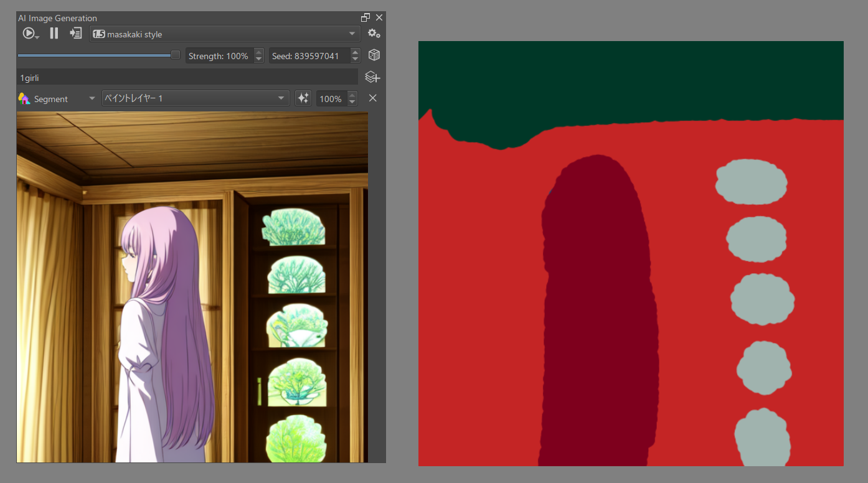Click the Seed: 839597041 field
This screenshot has height=483, width=868.
309,56
